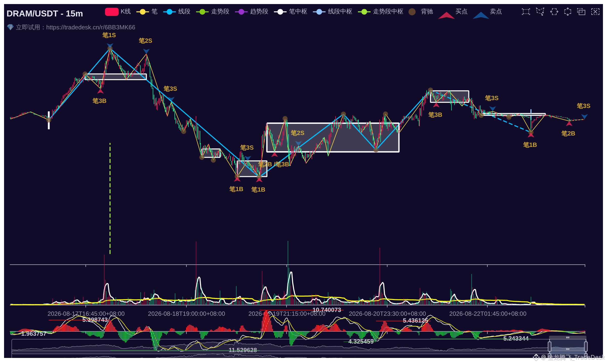Click the MACD value 5.398743
This screenshot has height=364, width=607.
(x=95, y=320)
